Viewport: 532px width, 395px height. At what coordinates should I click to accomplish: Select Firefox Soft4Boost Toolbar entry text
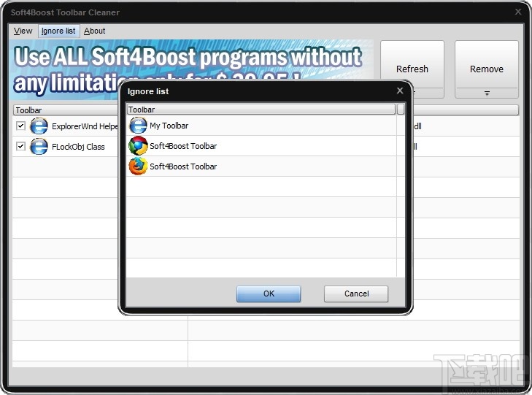point(183,166)
